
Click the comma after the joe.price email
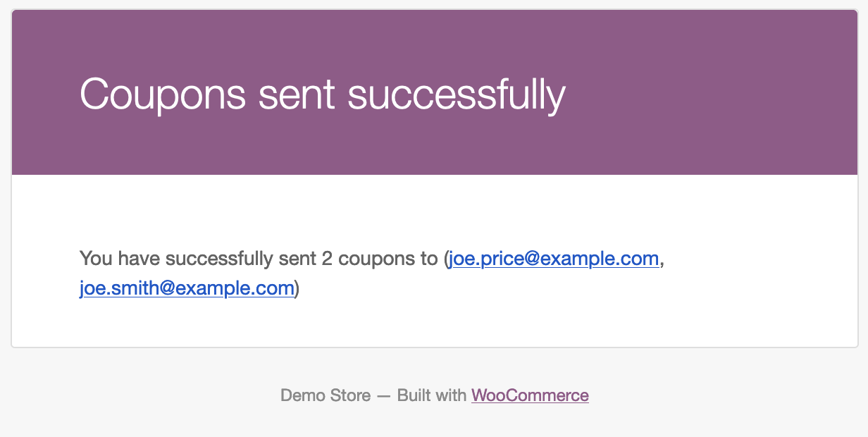(x=662, y=260)
